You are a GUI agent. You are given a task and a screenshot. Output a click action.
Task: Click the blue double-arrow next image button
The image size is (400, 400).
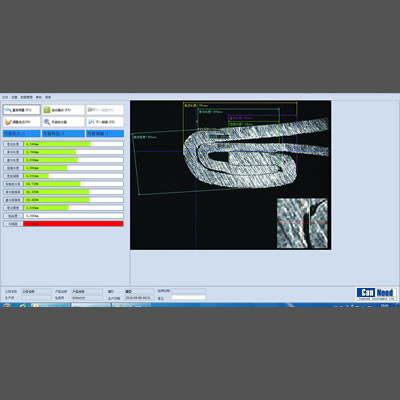pyautogui.click(x=105, y=122)
